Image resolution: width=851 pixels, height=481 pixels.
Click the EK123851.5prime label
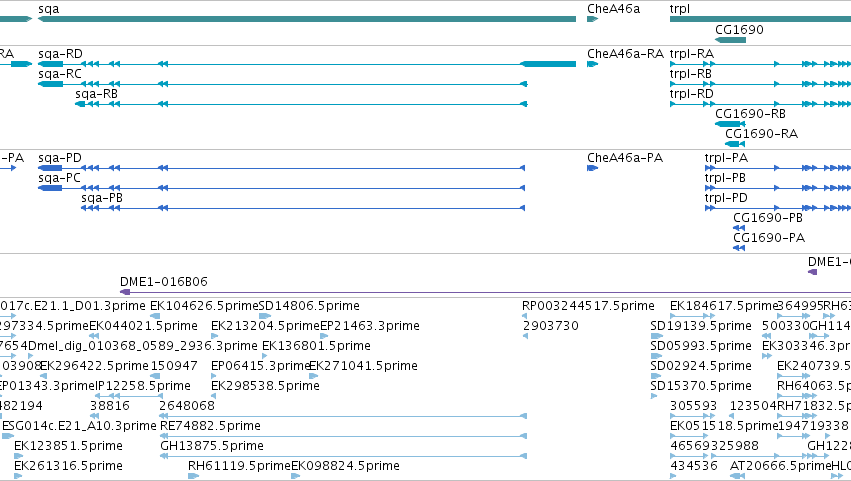pyautogui.click(x=68, y=447)
